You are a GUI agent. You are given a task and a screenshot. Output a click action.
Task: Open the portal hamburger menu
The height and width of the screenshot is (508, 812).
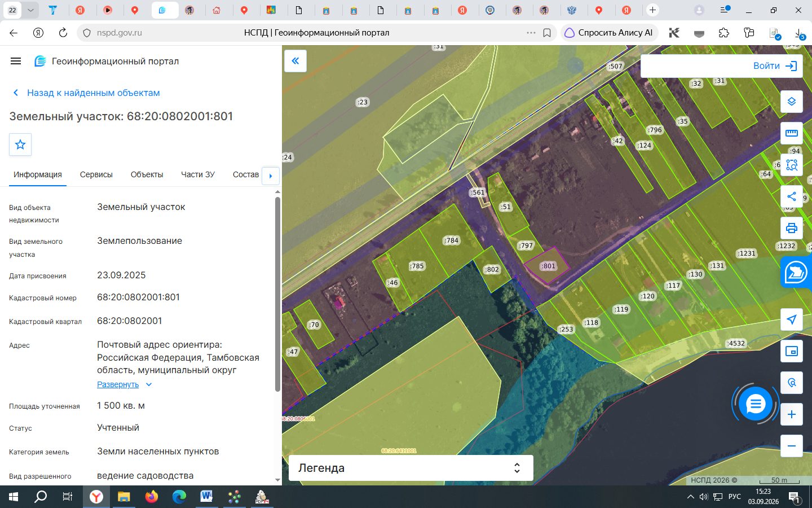(x=16, y=61)
